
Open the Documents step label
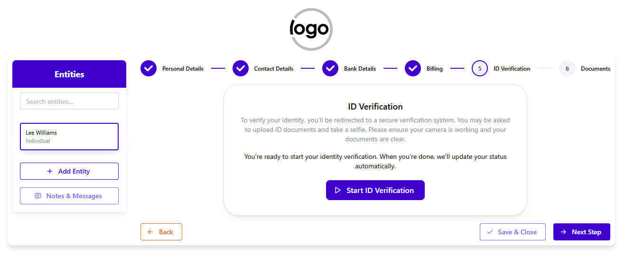(595, 69)
